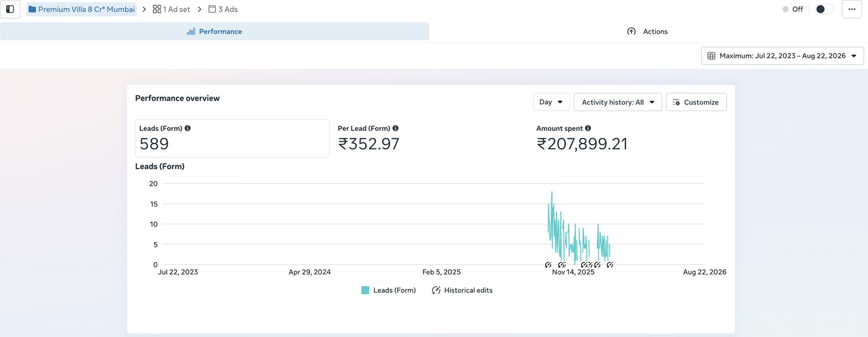
Task: Click the Apr 29, 2024 axis label
Action: pyautogui.click(x=310, y=272)
